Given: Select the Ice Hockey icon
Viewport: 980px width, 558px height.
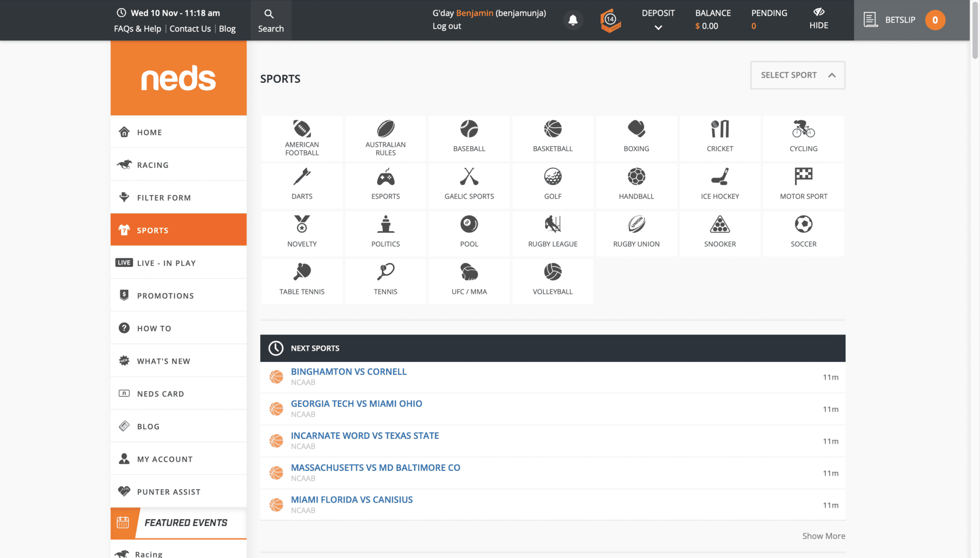Looking at the screenshot, I should (x=720, y=177).
